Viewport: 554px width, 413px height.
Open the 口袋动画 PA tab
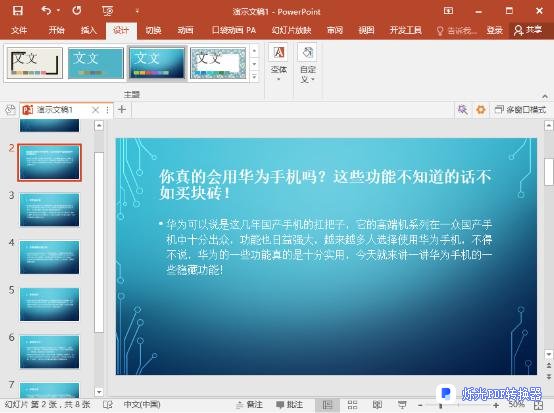click(234, 30)
